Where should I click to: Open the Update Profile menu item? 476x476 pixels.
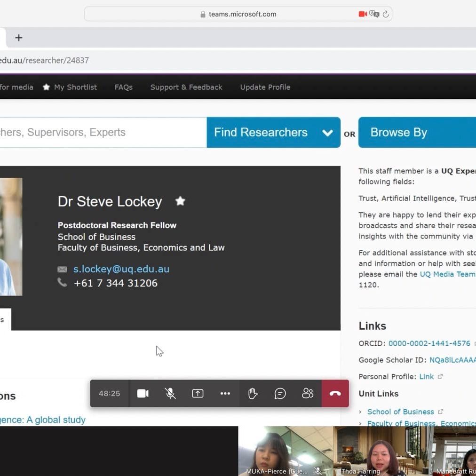tap(265, 87)
